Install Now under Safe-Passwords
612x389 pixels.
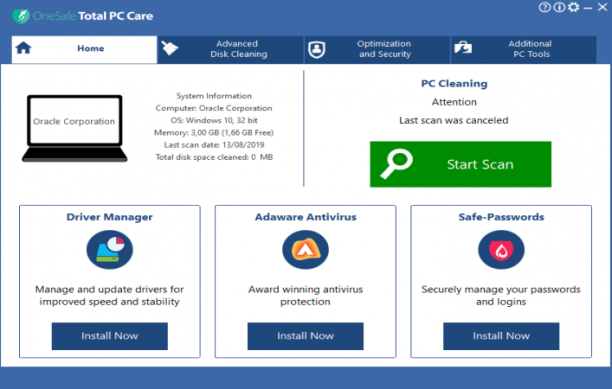coord(501,336)
